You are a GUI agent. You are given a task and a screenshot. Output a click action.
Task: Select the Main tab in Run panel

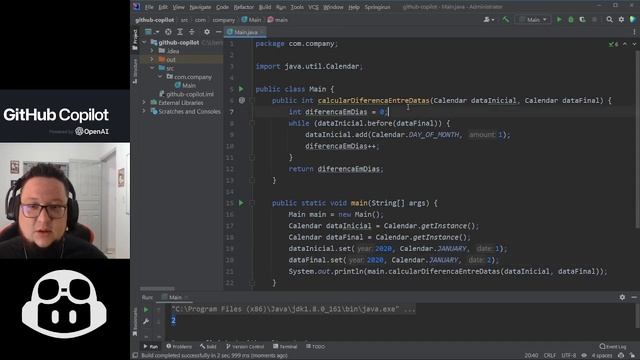175,297
